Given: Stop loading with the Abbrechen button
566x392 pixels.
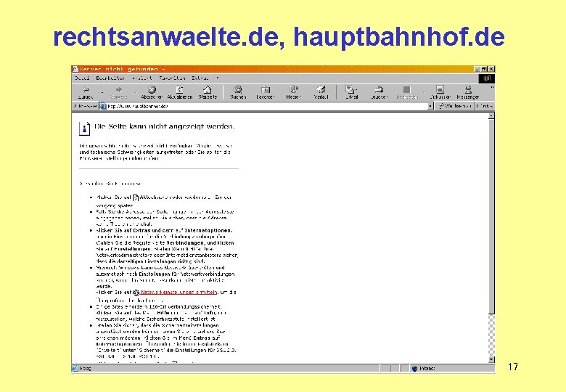Looking at the screenshot, I should pyautogui.click(x=152, y=92).
